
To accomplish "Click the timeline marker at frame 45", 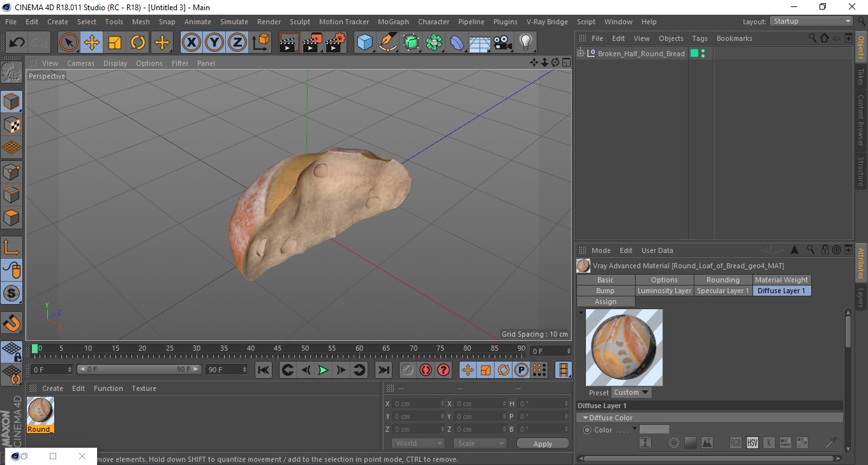I will coord(278,349).
